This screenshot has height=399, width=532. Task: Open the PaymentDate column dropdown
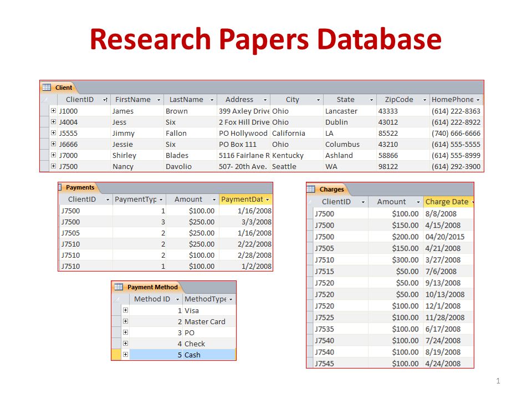(x=267, y=199)
